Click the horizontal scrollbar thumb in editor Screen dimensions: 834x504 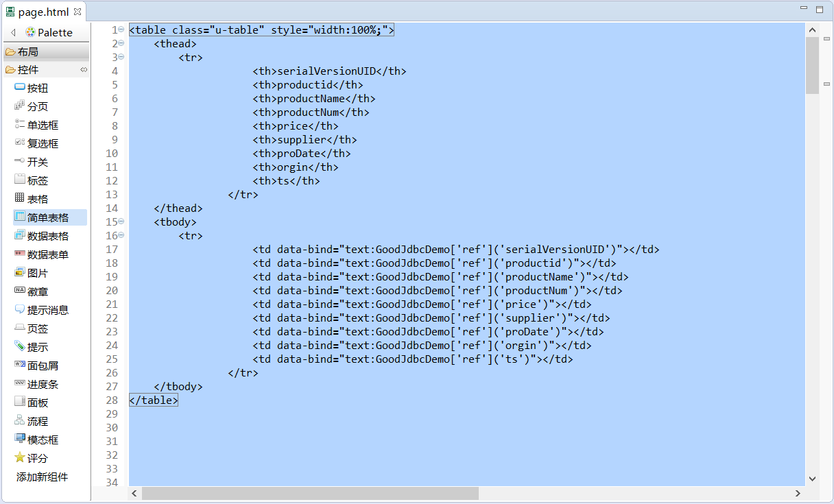click(310, 493)
